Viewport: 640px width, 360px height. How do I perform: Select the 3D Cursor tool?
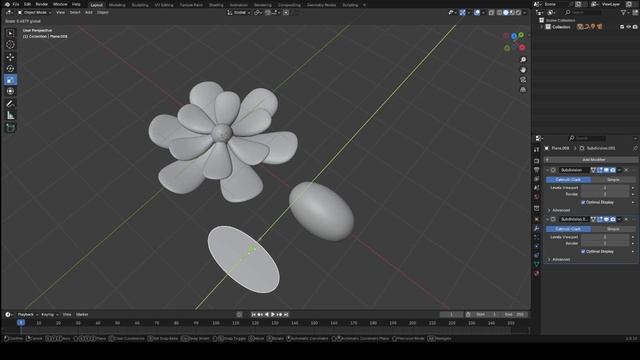click(10, 44)
